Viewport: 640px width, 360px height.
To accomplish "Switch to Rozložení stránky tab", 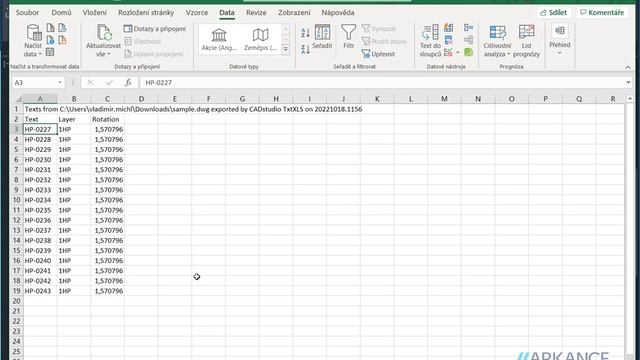I will click(x=146, y=13).
